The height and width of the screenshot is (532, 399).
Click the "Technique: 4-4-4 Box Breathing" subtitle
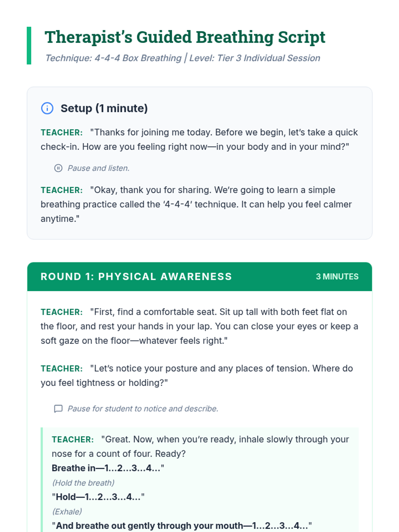pyautogui.click(x=113, y=58)
